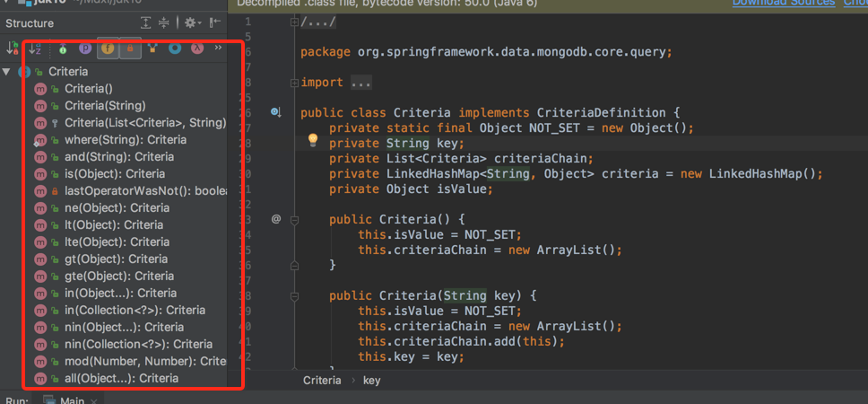The height and width of the screenshot is (404, 868).
Task: Toggle show fields orange f icon
Action: [108, 48]
